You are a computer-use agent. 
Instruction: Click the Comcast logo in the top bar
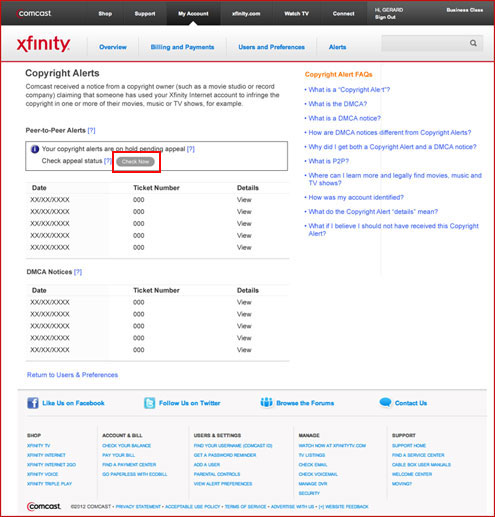pos(34,13)
